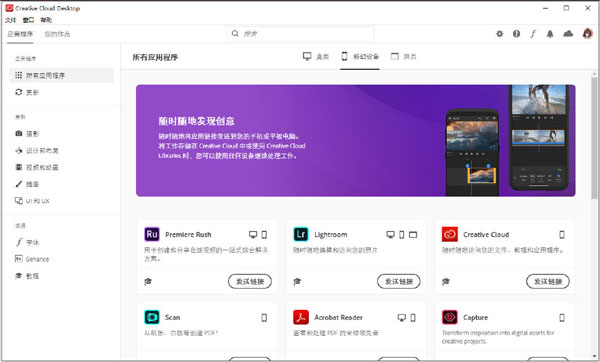The width and height of the screenshot is (600, 362).
Task: Click the Scan app icon
Action: (x=152, y=317)
